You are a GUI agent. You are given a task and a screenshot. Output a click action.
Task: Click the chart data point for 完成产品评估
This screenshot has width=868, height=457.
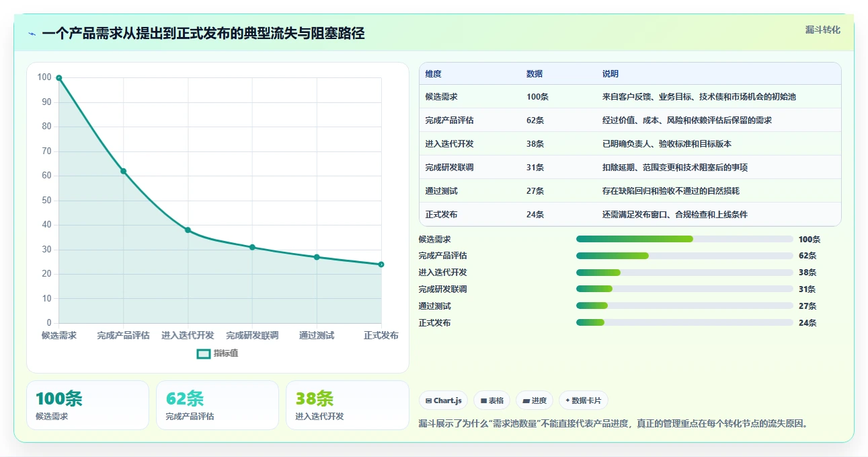[124, 171]
